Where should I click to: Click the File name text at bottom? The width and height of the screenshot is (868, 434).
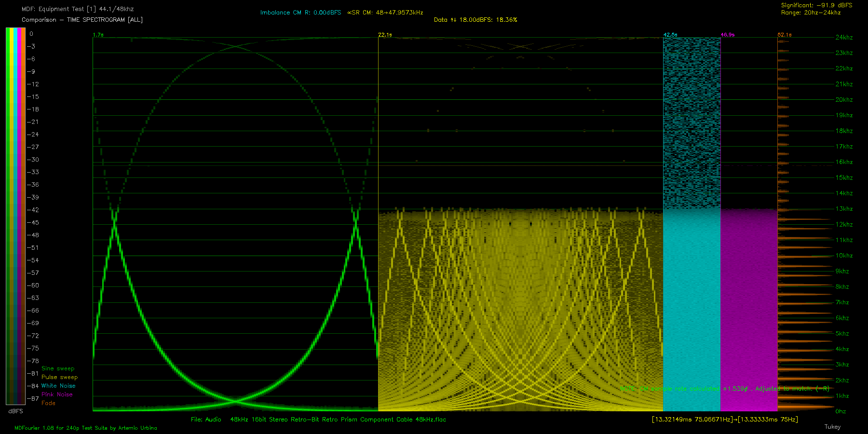(x=318, y=420)
